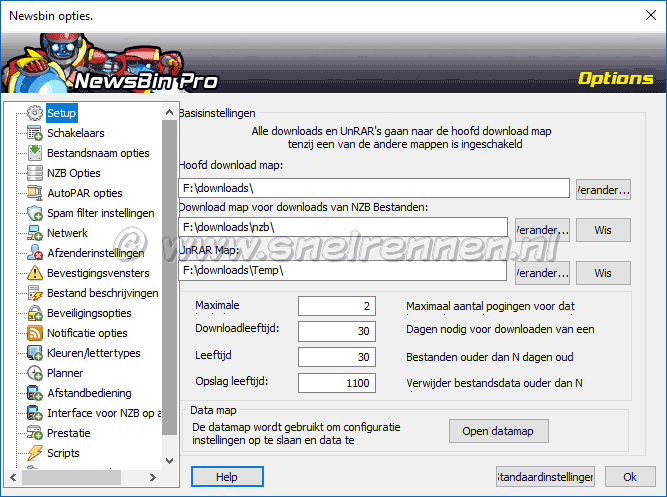Click the Netwerk icon
The width and height of the screenshot is (667, 497).
point(34,233)
